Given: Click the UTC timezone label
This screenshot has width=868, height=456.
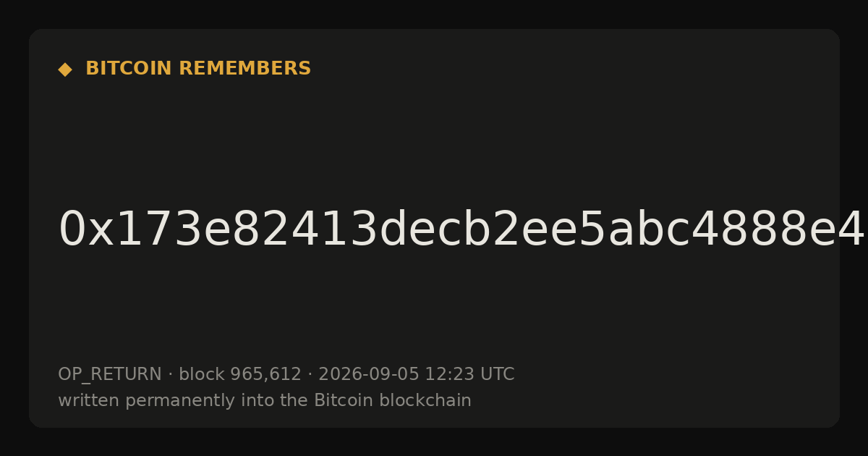Looking at the screenshot, I should (497, 374).
